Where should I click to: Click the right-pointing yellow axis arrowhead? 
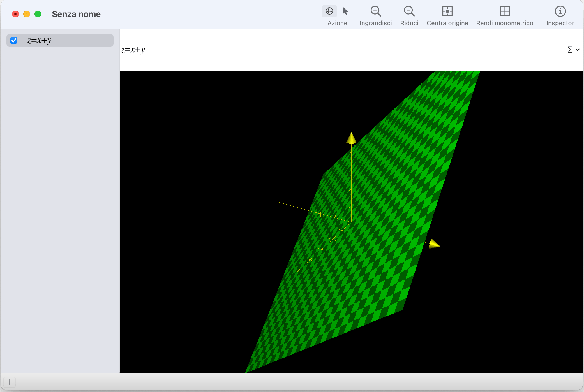(x=434, y=244)
